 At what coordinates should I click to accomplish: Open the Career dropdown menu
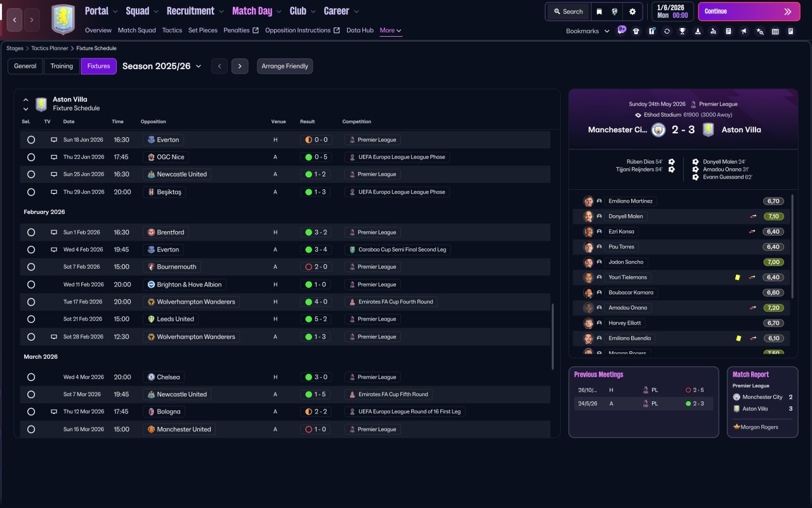(341, 11)
